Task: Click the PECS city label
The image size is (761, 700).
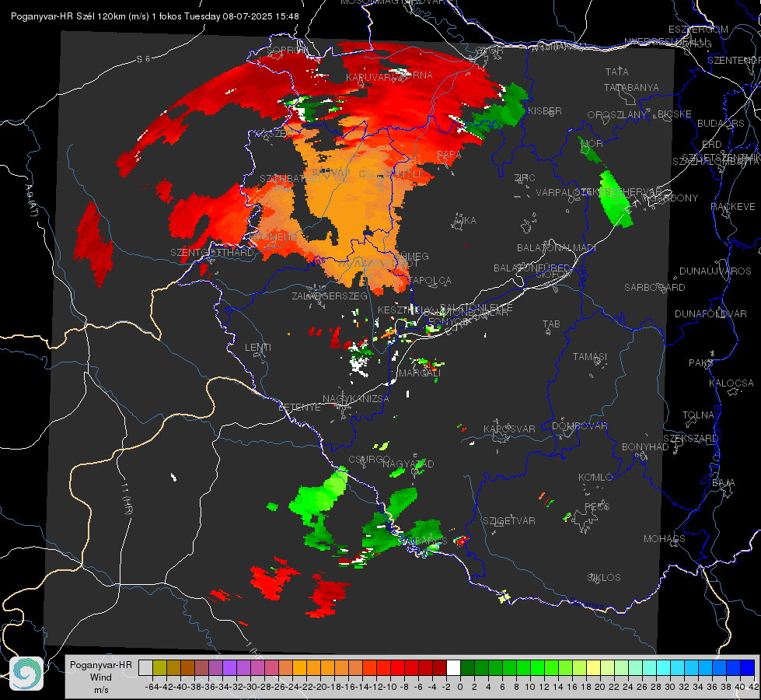Action: (x=597, y=506)
